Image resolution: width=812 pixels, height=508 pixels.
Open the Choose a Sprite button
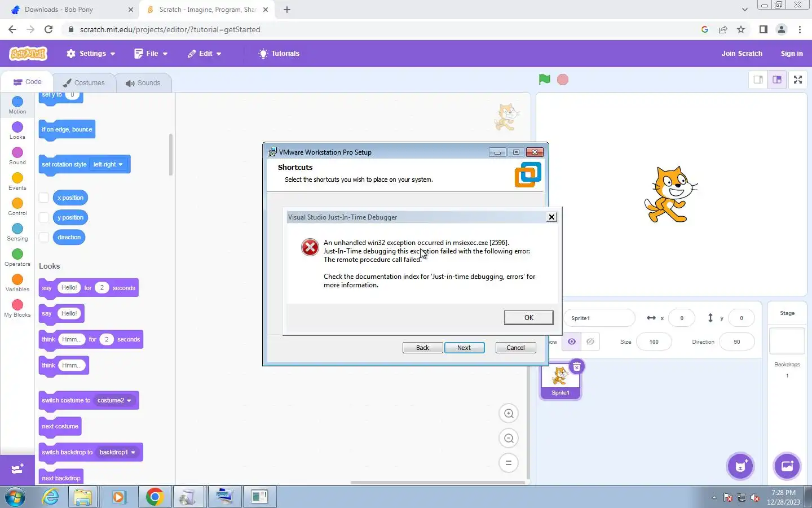coord(740,466)
